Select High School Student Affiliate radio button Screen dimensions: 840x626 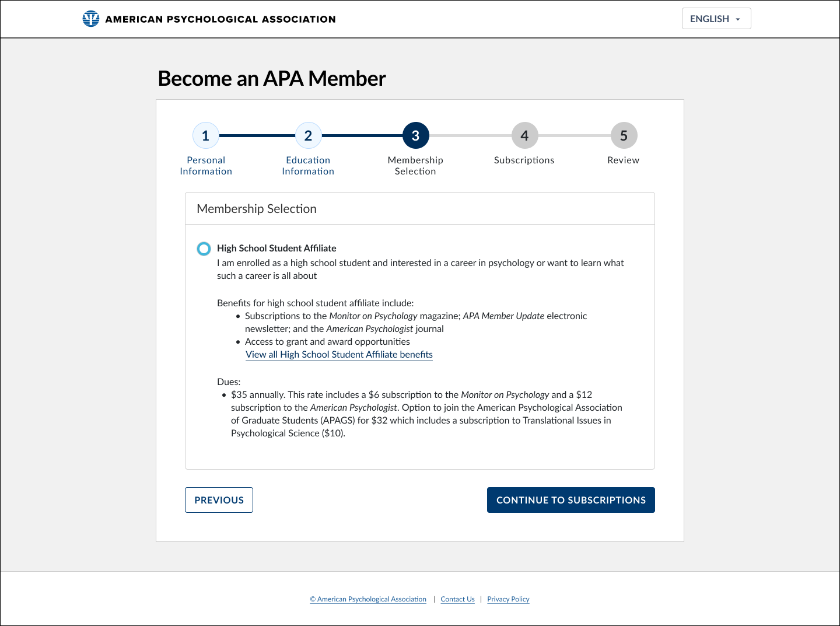204,249
